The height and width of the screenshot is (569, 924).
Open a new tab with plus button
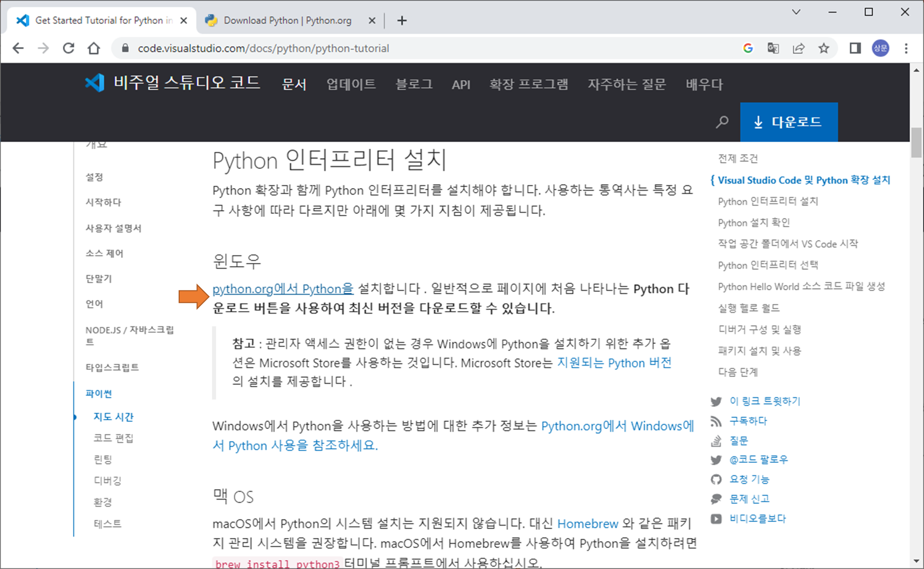point(402,20)
